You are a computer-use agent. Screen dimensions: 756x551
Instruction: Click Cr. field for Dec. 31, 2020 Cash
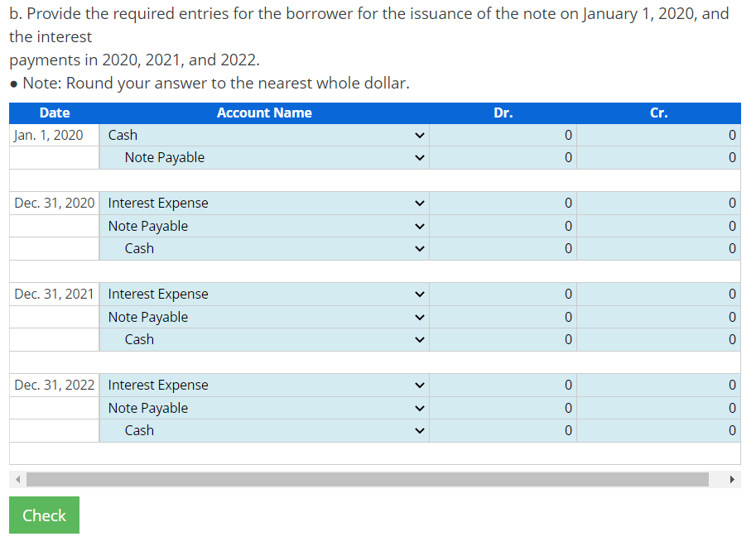pos(658,248)
